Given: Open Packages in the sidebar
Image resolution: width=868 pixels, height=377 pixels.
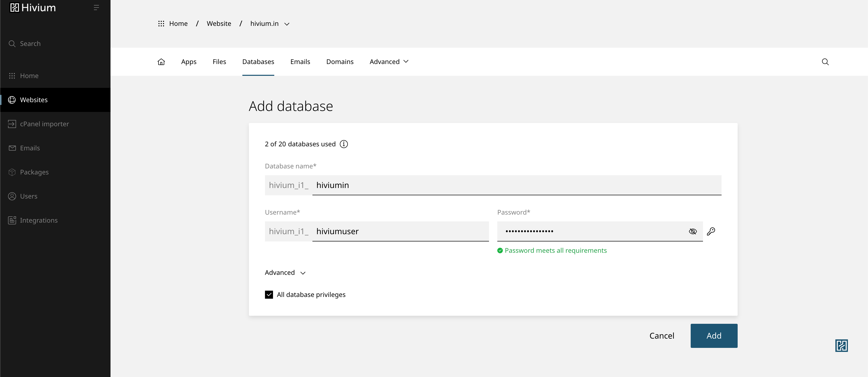Looking at the screenshot, I should [x=55, y=172].
